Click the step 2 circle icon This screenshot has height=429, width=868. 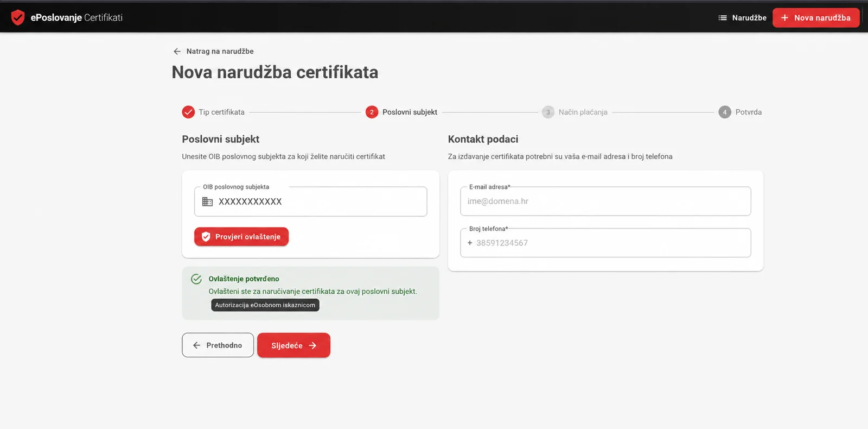coord(372,112)
